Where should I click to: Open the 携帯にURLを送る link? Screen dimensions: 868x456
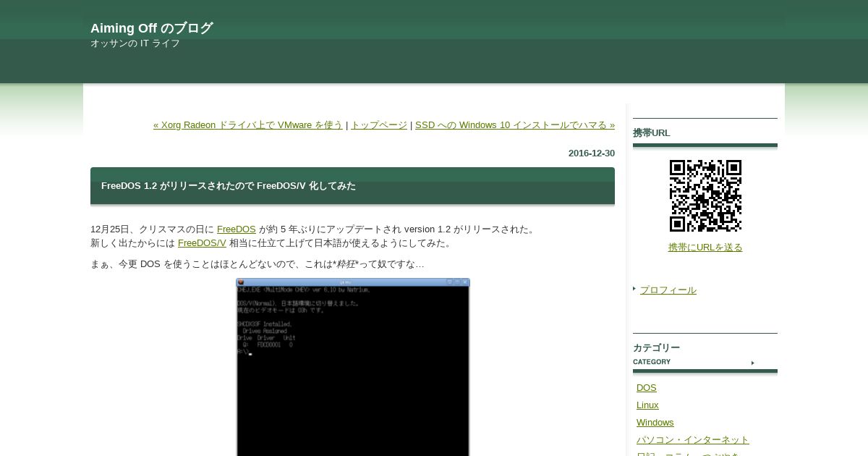point(705,248)
